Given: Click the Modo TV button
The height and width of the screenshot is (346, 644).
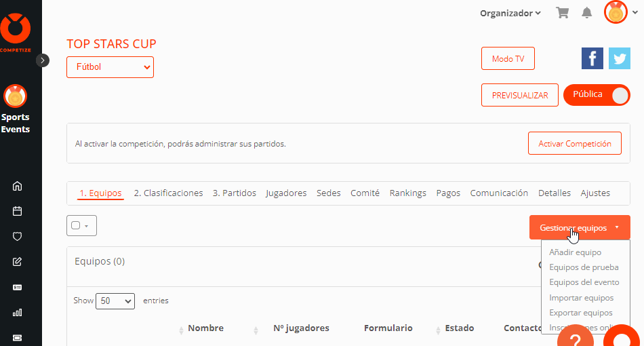Looking at the screenshot, I should [508, 58].
